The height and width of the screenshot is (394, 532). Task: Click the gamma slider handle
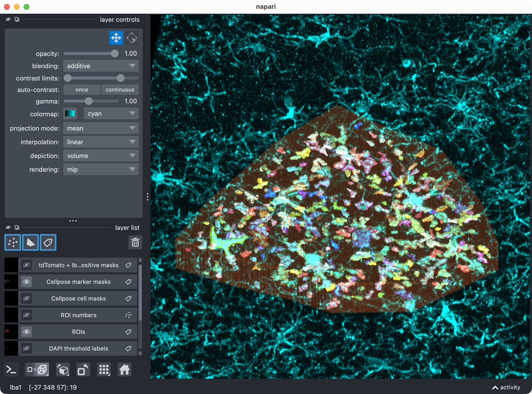pyautogui.click(x=89, y=101)
